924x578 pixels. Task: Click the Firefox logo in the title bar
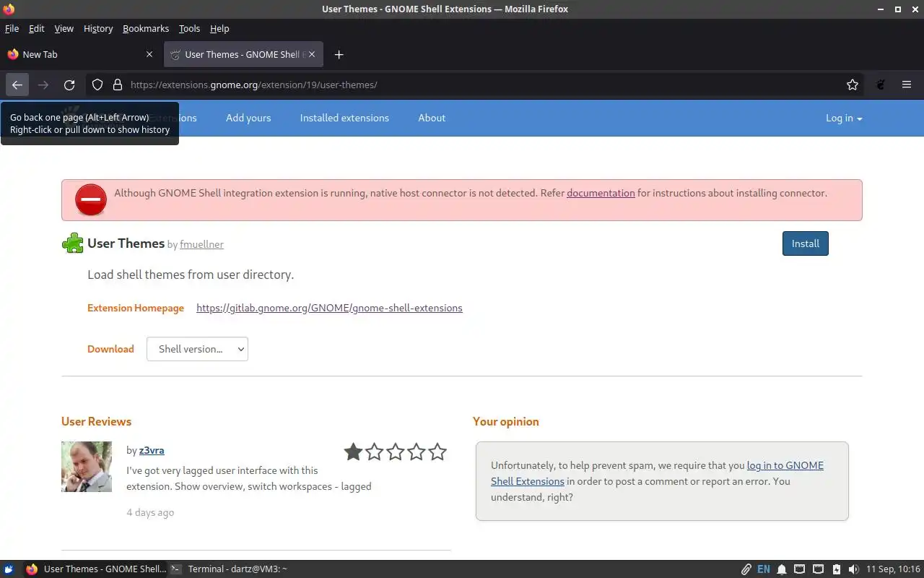pyautogui.click(x=9, y=9)
